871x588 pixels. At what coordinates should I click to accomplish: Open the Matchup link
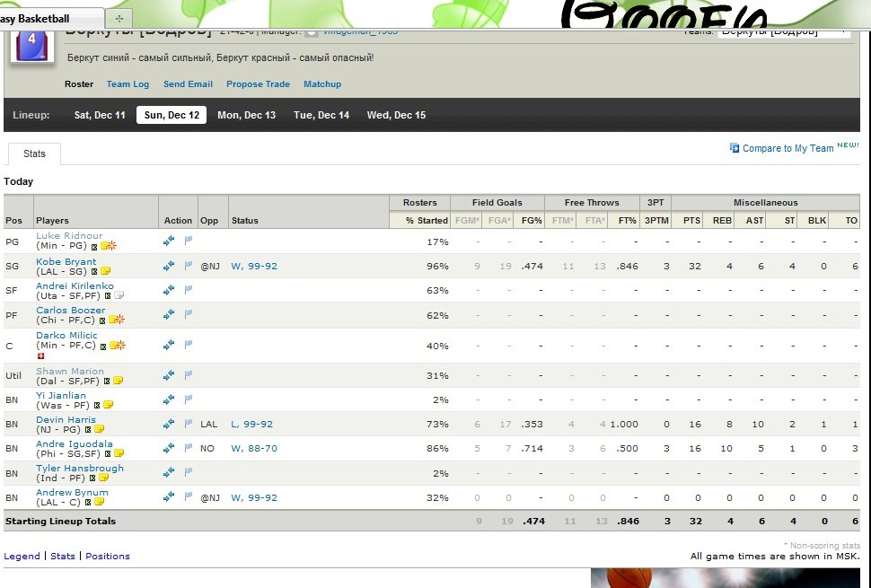pos(322,83)
